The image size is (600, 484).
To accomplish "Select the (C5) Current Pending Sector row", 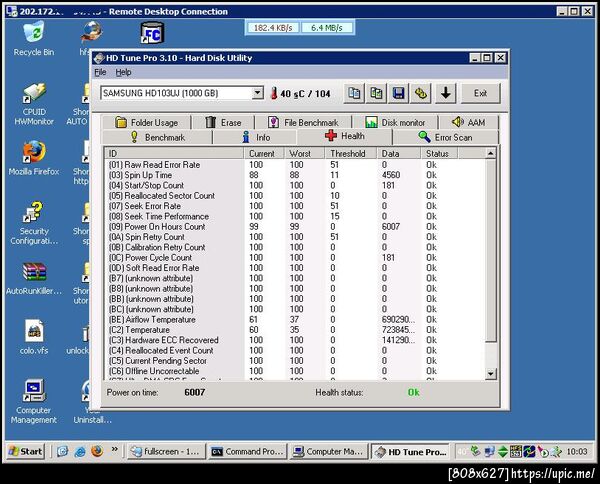I will pyautogui.click(x=295, y=361).
